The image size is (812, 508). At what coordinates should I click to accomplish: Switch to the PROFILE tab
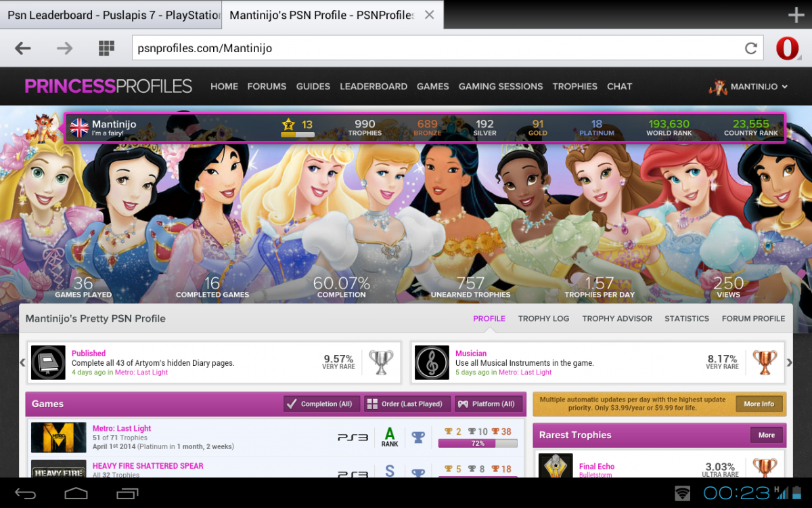point(489,318)
